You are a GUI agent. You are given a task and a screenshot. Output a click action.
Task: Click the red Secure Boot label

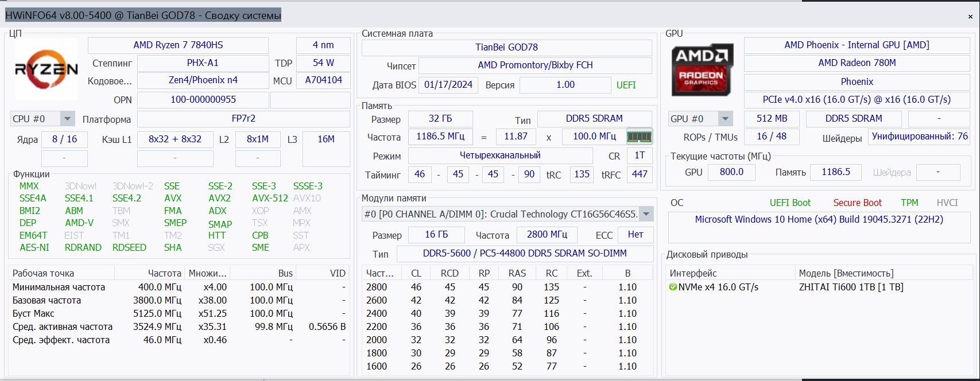point(857,203)
